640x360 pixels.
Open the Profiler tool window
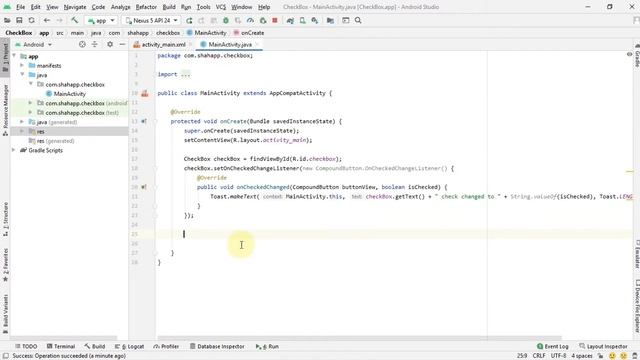click(x=166, y=346)
